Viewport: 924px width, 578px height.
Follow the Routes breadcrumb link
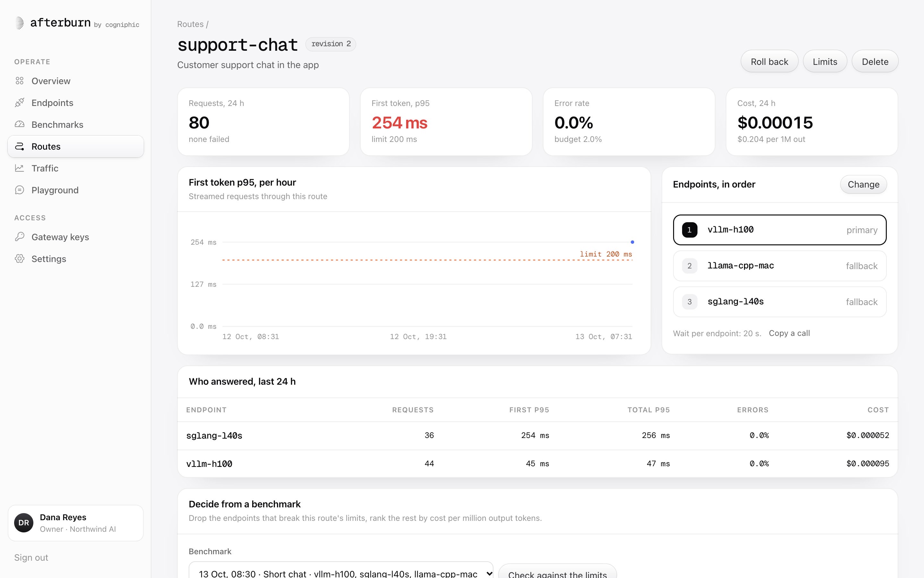pos(190,24)
